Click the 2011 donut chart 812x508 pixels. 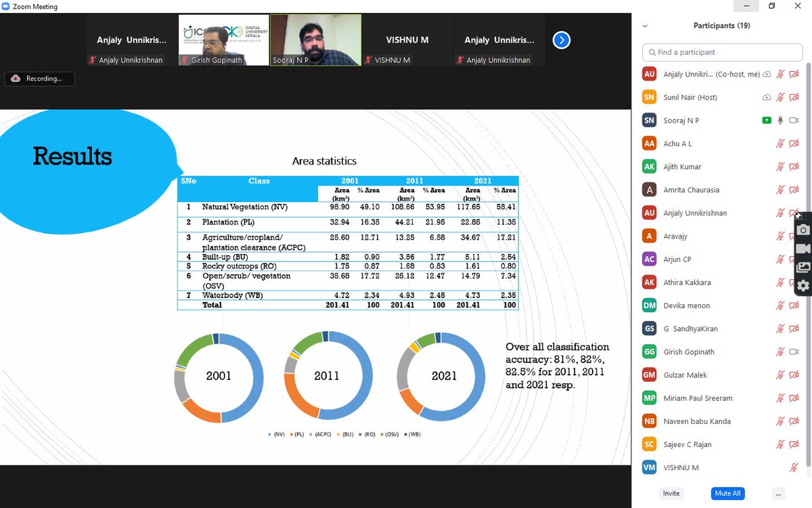coord(328,375)
